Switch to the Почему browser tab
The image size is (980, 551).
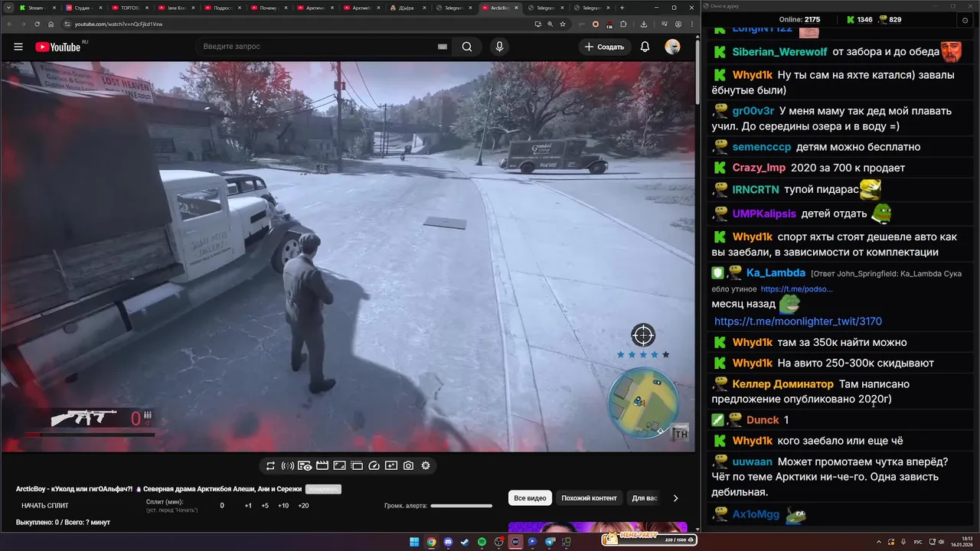(x=268, y=8)
